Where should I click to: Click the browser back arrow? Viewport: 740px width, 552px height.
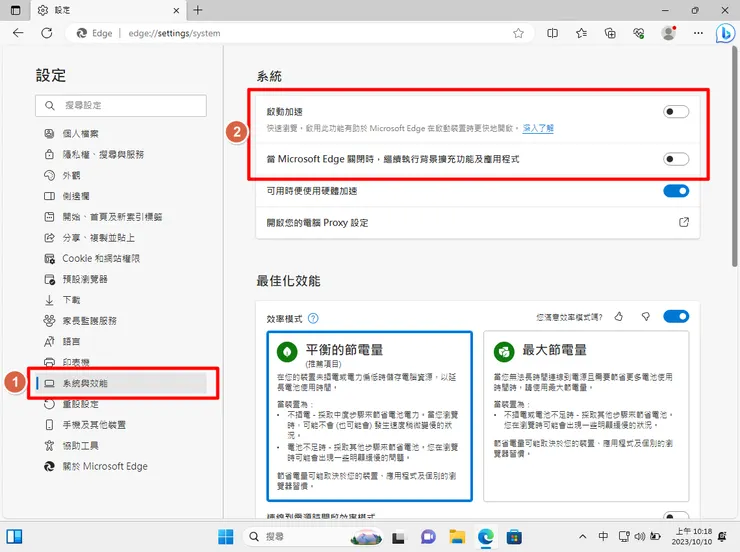pos(18,33)
